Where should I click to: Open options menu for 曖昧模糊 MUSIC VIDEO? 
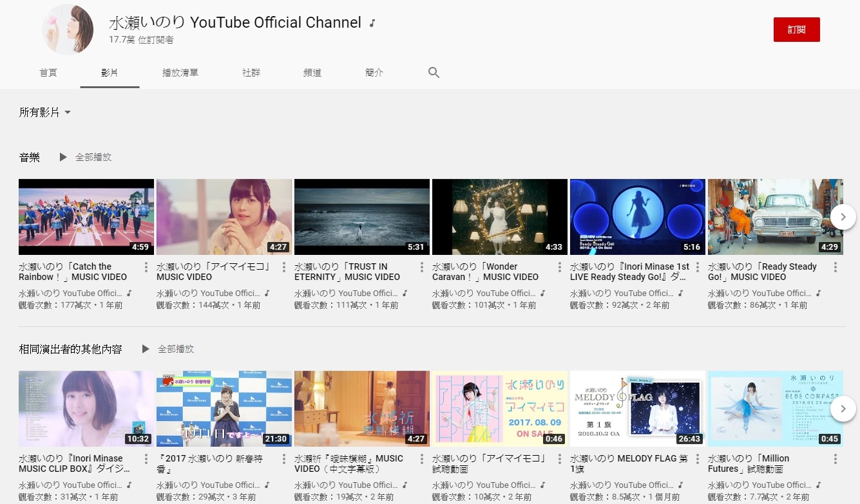click(422, 459)
